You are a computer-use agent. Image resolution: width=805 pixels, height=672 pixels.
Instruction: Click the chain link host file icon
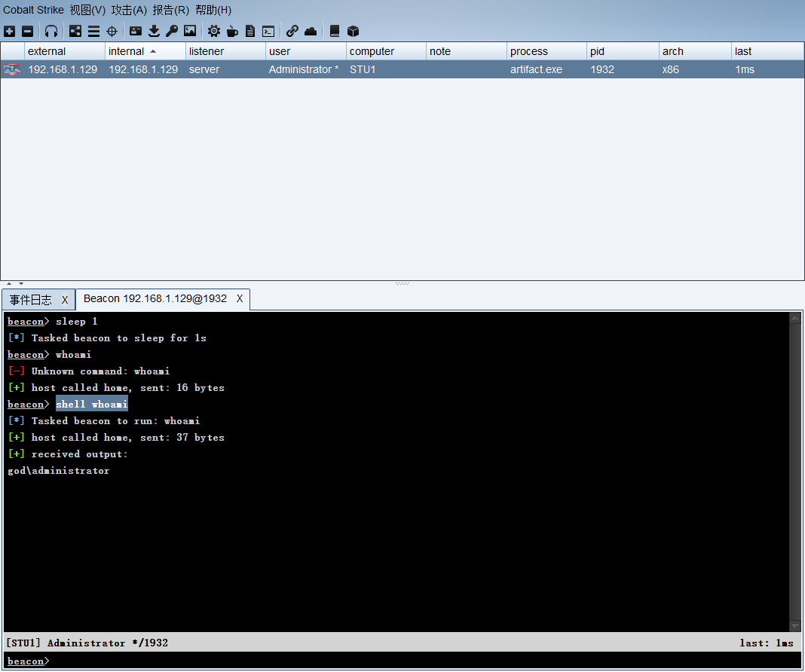pyautogui.click(x=292, y=32)
